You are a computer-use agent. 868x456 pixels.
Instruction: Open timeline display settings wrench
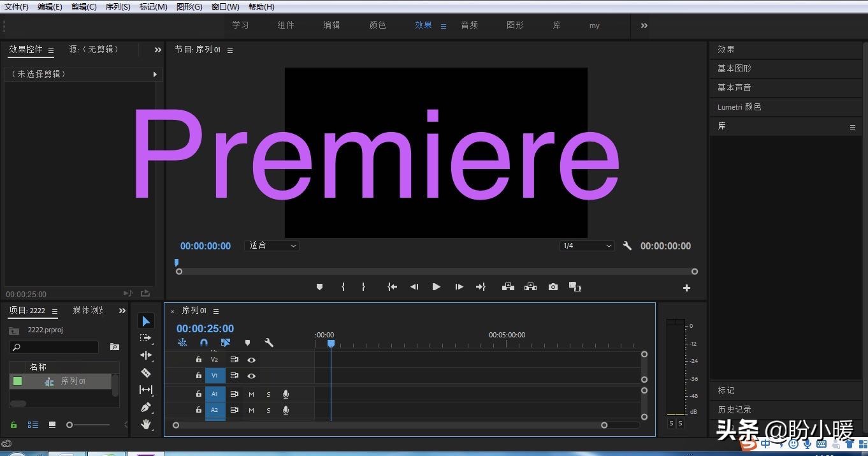(x=269, y=342)
